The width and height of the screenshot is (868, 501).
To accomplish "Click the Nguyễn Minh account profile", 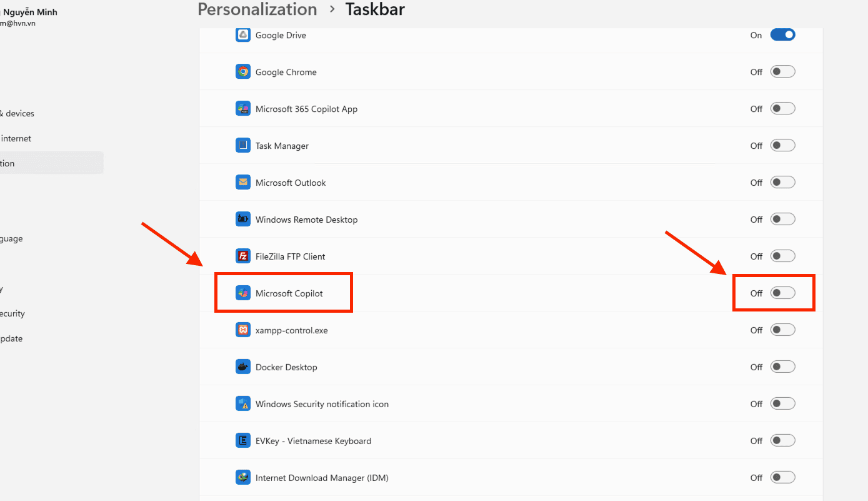I will [29, 16].
